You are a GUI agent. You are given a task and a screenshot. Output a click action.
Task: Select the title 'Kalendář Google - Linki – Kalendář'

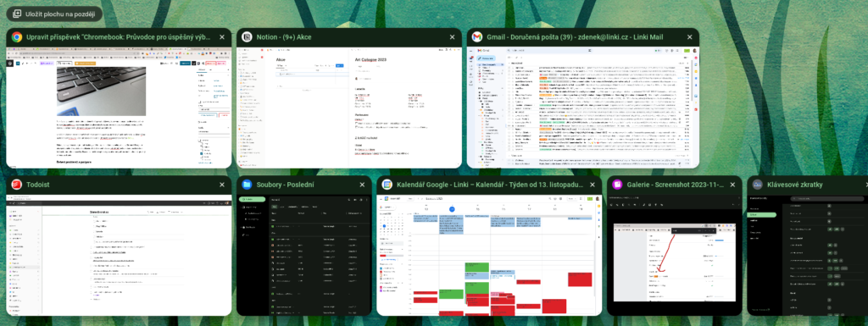pyautogui.click(x=489, y=185)
